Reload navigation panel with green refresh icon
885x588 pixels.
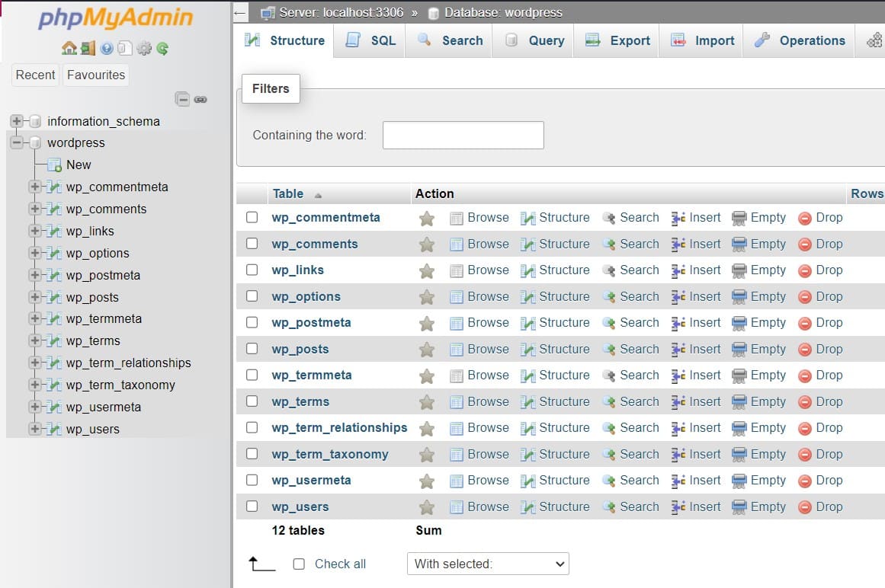pyautogui.click(x=162, y=49)
